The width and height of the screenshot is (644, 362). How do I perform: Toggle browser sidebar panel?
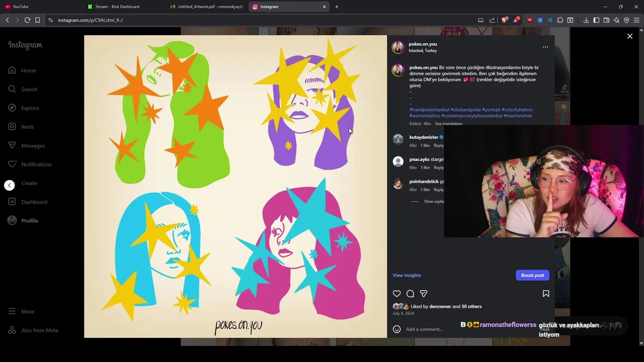[596, 20]
